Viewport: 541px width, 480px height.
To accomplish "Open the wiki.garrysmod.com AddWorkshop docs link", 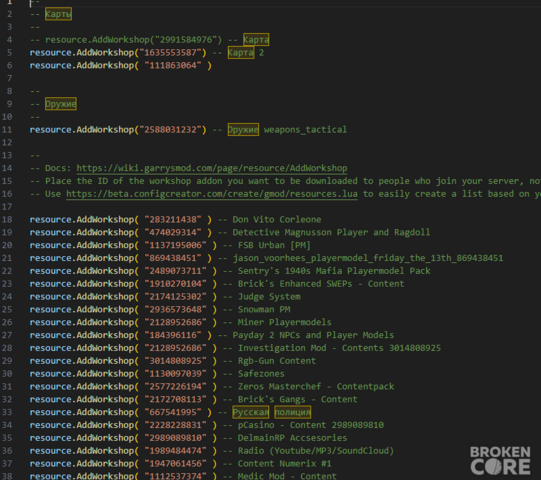I will pyautogui.click(x=212, y=168).
